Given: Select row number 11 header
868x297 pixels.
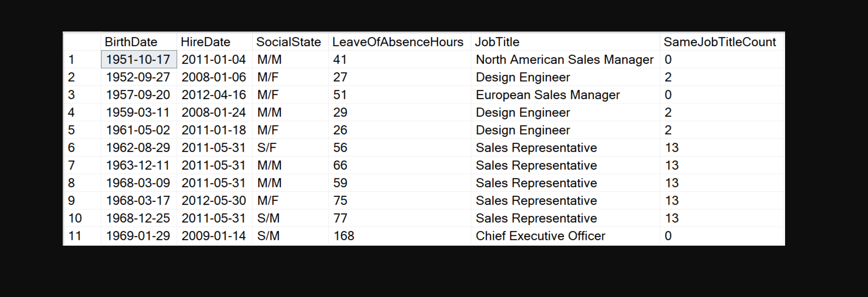Looking at the screenshot, I should [x=82, y=236].
